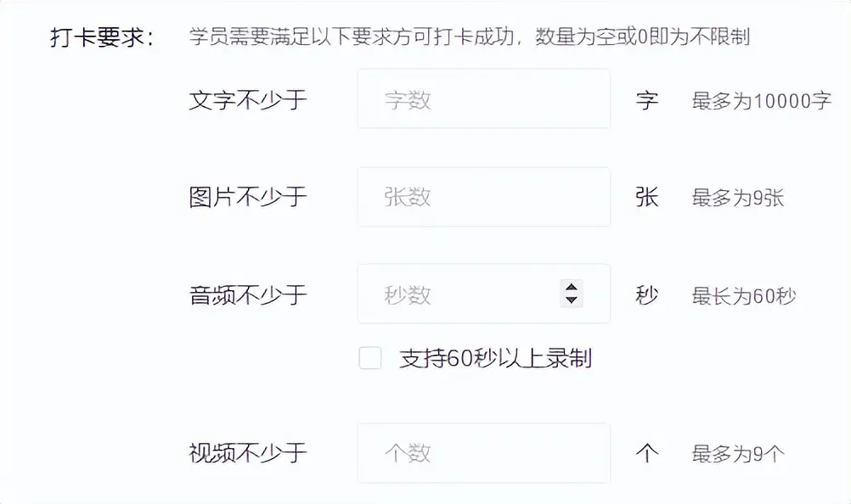Toggle off the 60-second recording checkbox
This screenshot has height=504, width=851.
coord(369,359)
